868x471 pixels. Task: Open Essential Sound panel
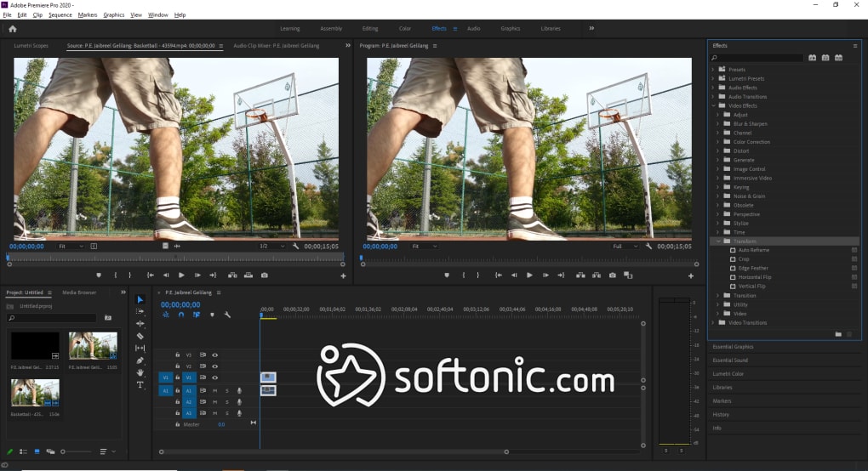click(x=729, y=360)
